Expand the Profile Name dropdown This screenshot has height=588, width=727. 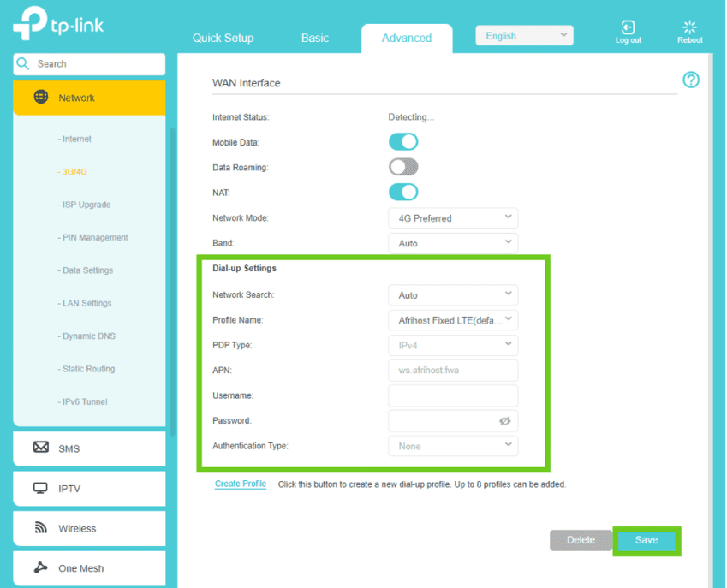[x=452, y=320]
